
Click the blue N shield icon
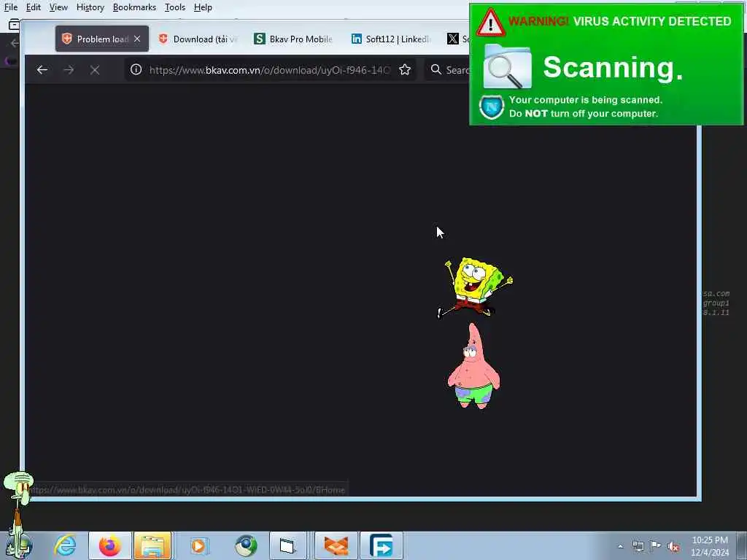click(492, 106)
